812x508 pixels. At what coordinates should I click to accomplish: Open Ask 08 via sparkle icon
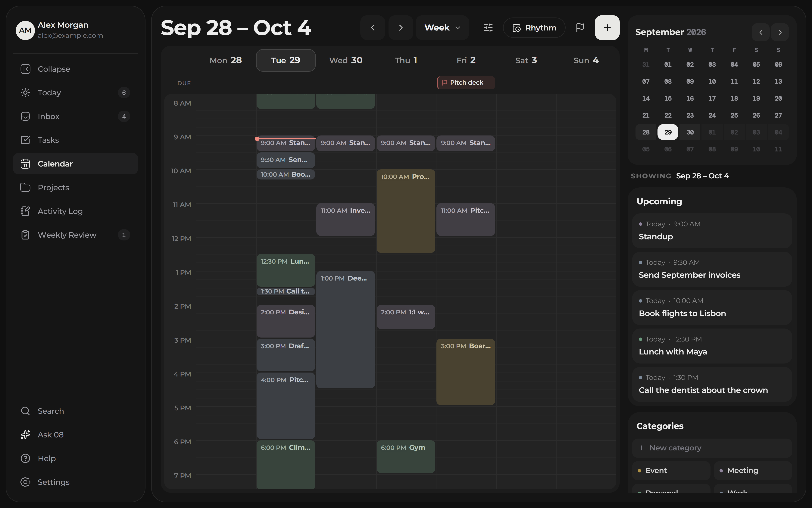click(26, 435)
